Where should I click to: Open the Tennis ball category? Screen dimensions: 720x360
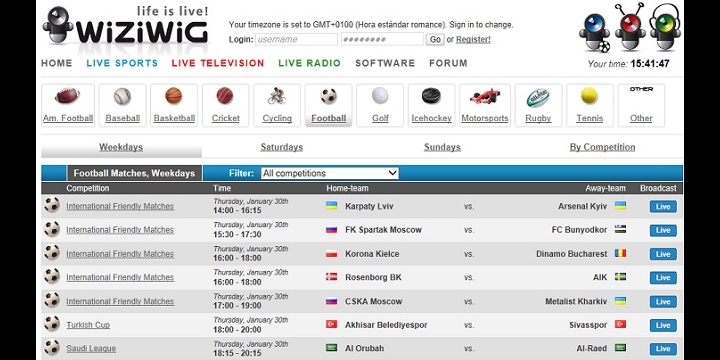click(589, 96)
